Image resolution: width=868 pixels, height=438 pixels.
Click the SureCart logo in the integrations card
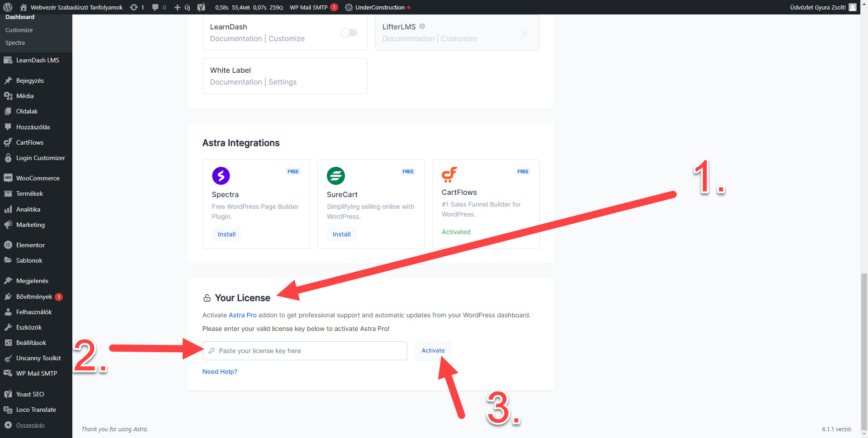coord(336,176)
